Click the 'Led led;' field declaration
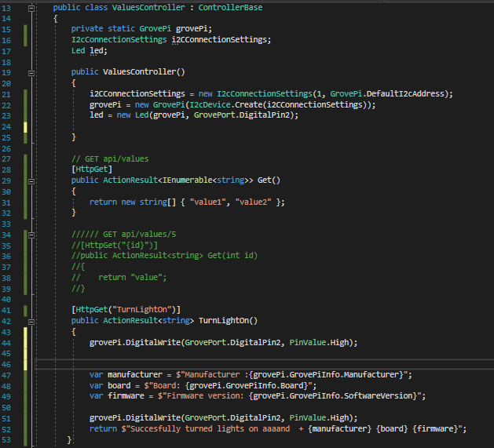 click(x=90, y=51)
